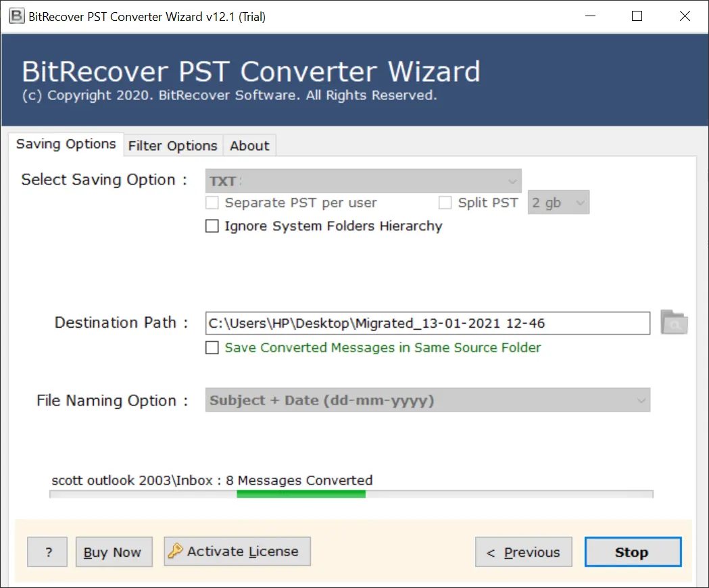Viewport: 709px width, 588px height.
Task: Go back with the Previous button
Action: tap(523, 552)
